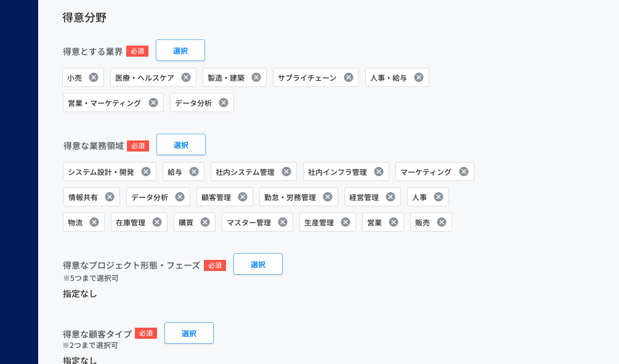Viewport: 619px width, 364px height.
Task: Remove the 医療・ヘルスケア tag
Action: [186, 78]
